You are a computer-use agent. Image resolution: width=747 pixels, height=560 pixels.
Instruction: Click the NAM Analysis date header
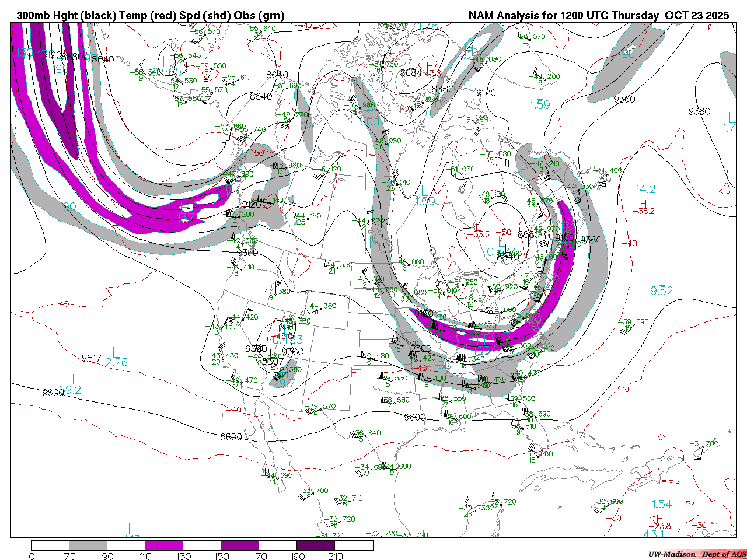598,15
